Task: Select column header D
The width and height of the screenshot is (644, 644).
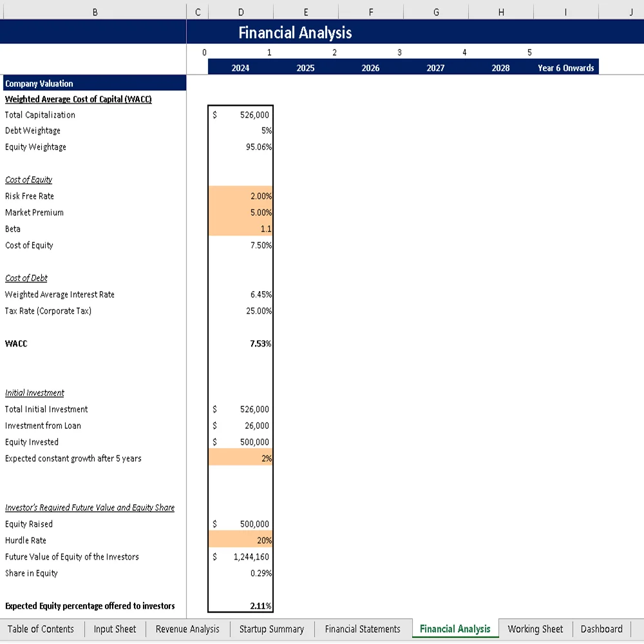Action: pos(240,11)
